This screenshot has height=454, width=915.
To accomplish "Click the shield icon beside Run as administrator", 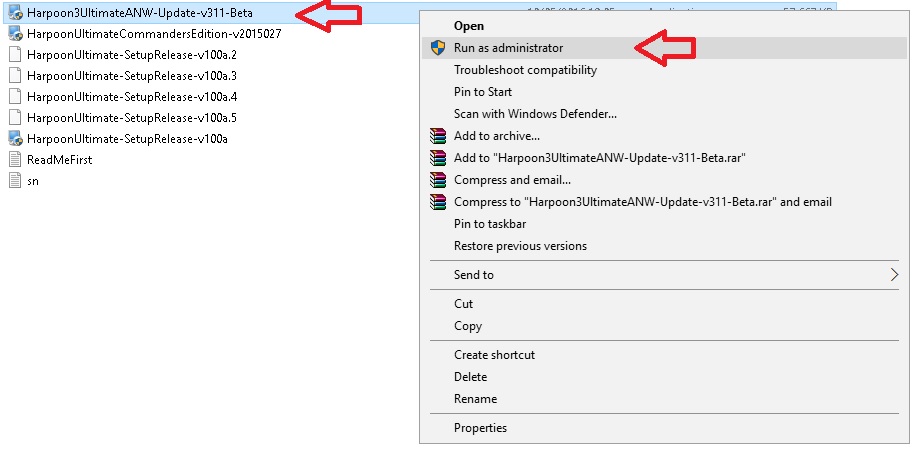I will pyautogui.click(x=438, y=48).
